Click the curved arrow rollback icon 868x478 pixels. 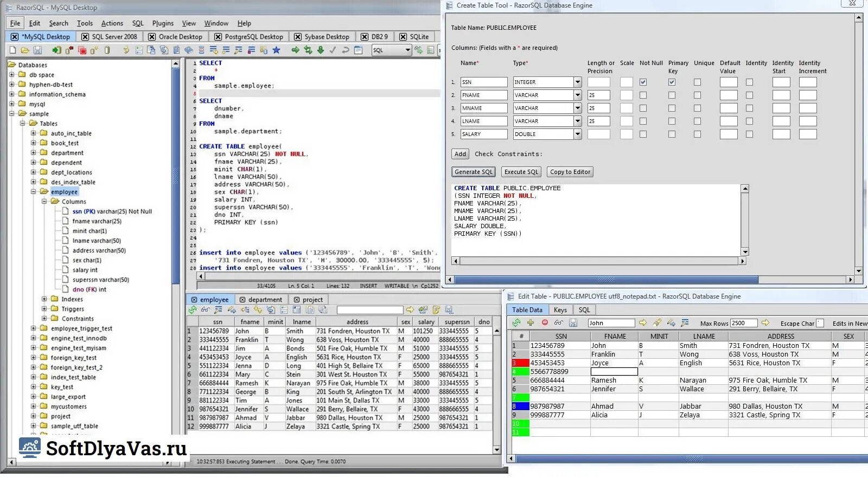[x=346, y=50]
